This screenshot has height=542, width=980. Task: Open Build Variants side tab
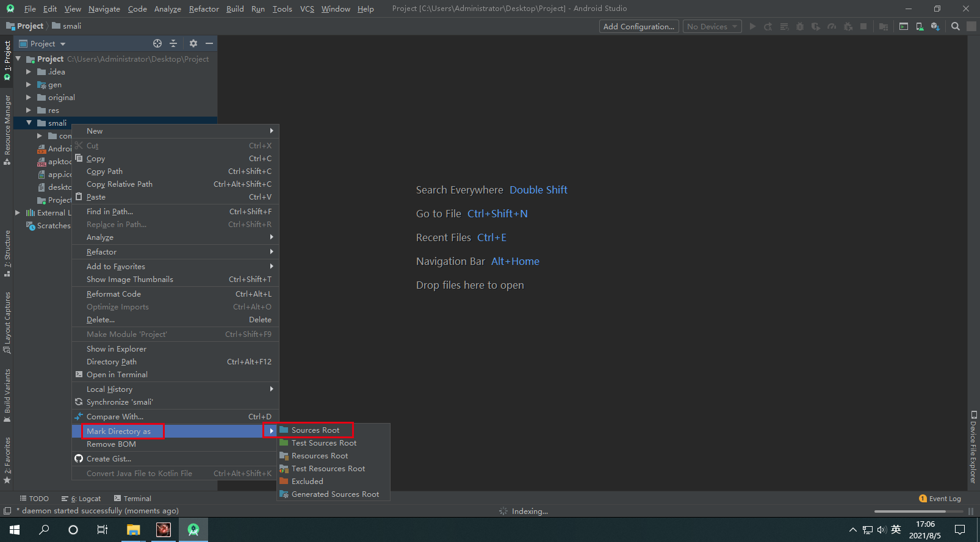click(7, 396)
